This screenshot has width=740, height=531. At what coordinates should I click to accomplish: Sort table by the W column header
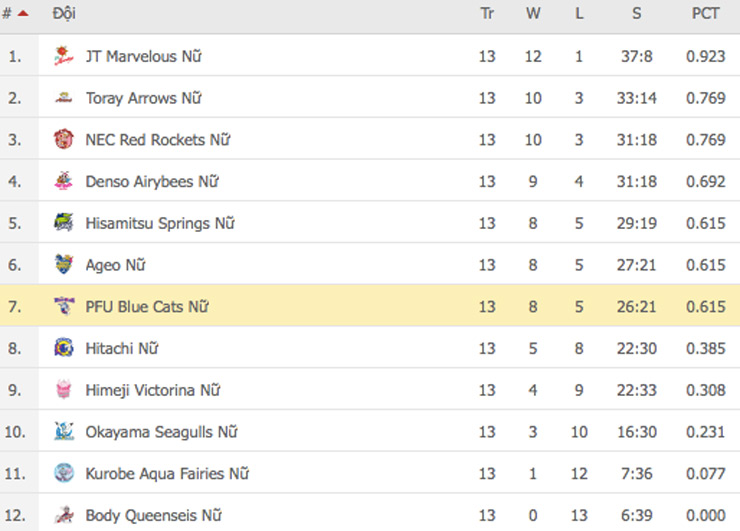[x=533, y=14]
